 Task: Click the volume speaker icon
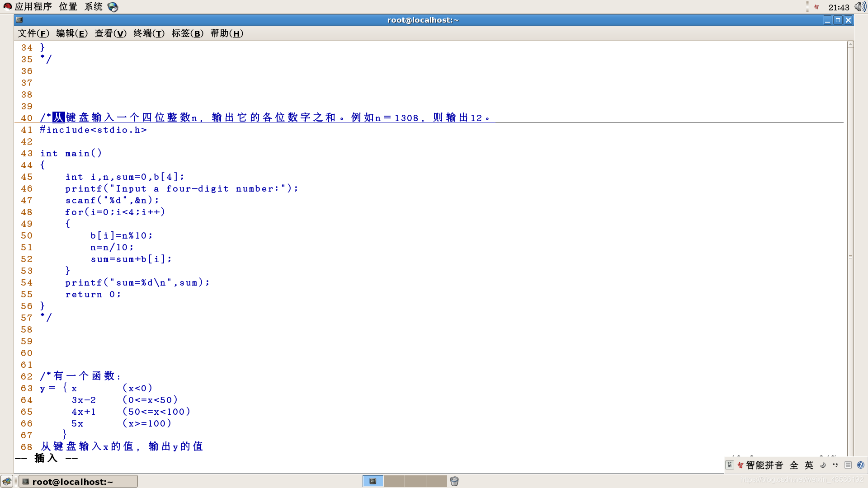(x=860, y=7)
